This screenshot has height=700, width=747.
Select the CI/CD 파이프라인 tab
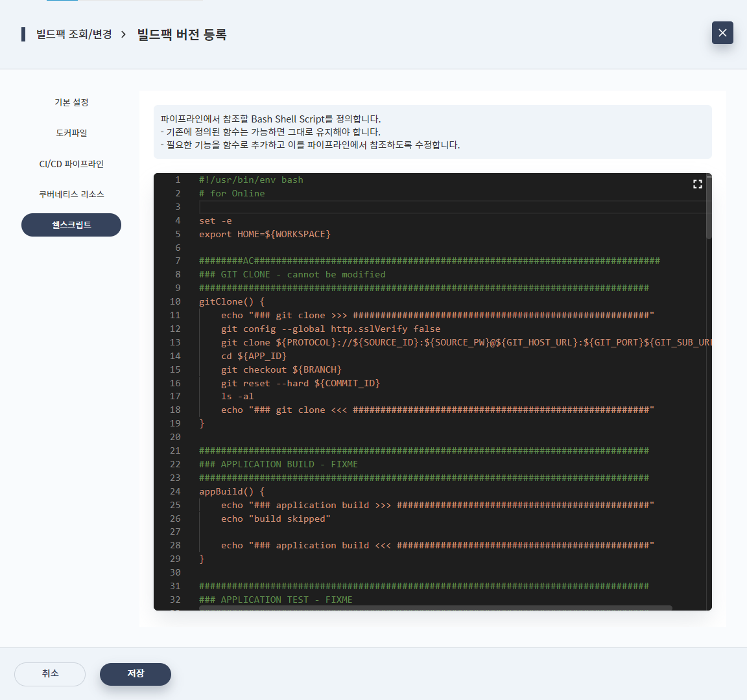pyautogui.click(x=71, y=164)
